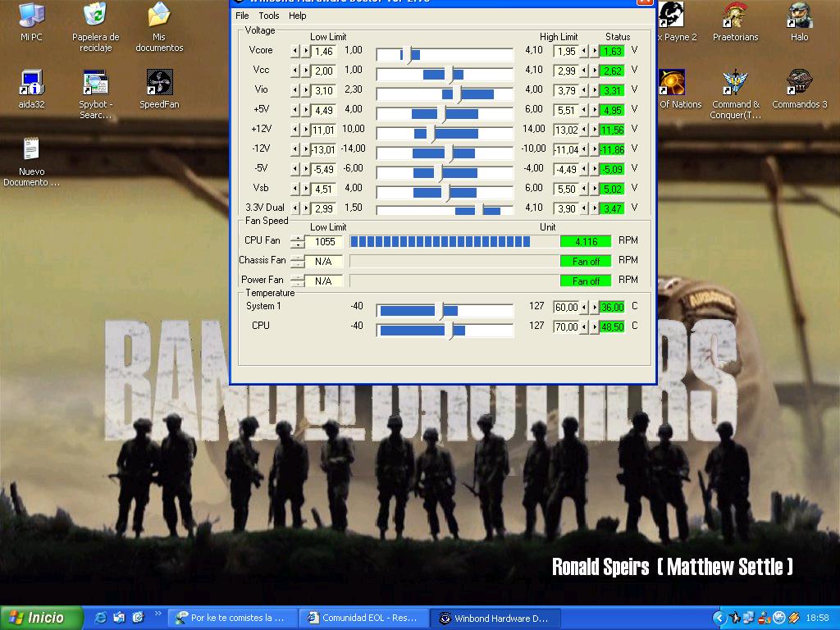The height and width of the screenshot is (630, 840).
Task: Click the System 1 temperature status 36,00
Action: point(612,308)
